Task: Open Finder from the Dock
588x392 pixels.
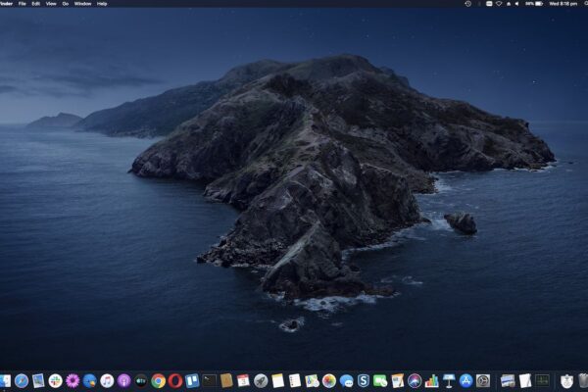Action: coord(5,381)
